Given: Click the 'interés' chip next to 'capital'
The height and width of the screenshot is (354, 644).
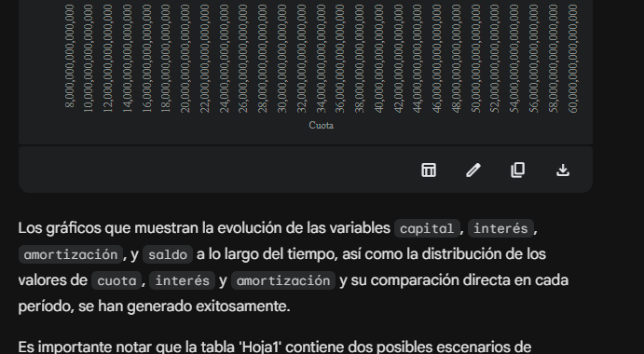Looking at the screenshot, I should pos(500,228).
